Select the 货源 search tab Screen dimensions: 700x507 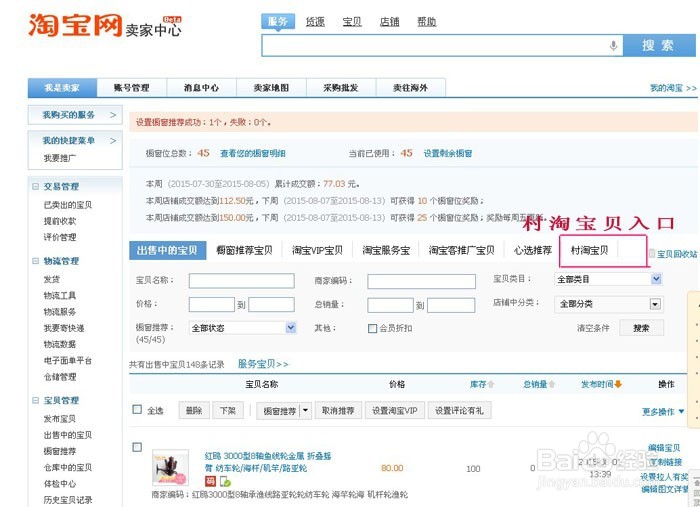pos(315,21)
